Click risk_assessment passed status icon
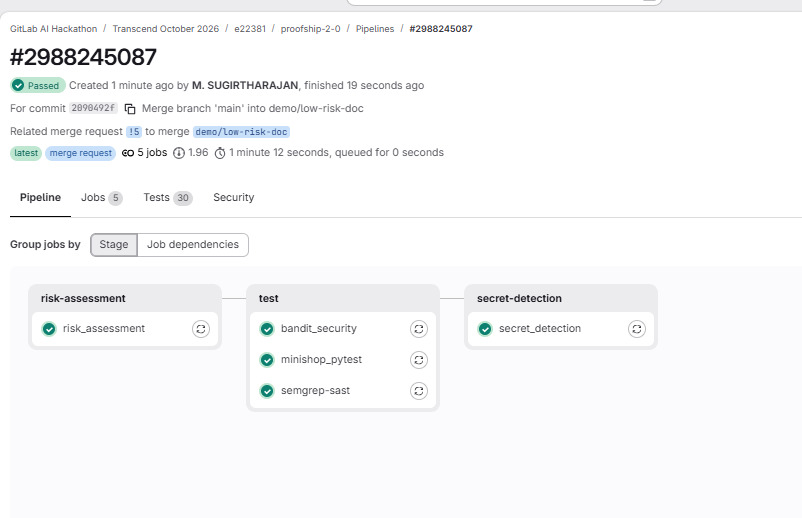 pos(49,329)
